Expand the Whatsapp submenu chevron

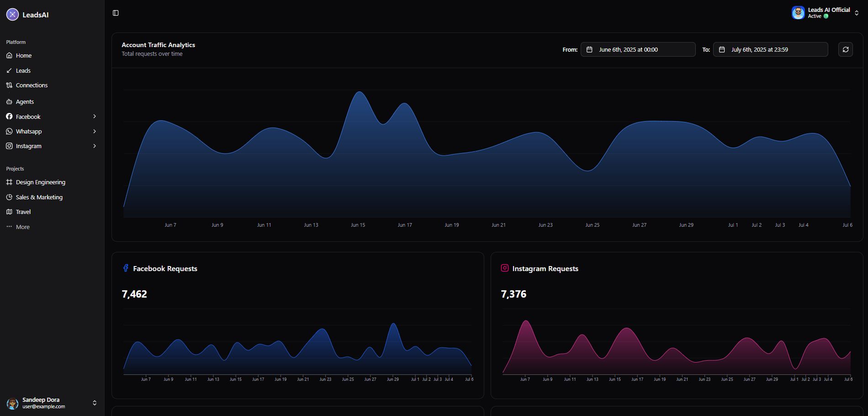95,132
